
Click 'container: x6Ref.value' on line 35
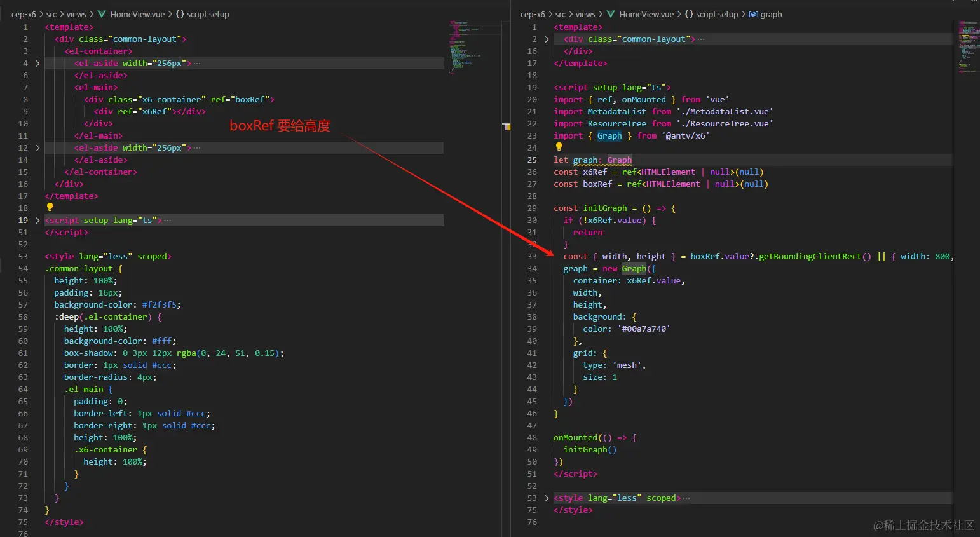tap(627, 281)
